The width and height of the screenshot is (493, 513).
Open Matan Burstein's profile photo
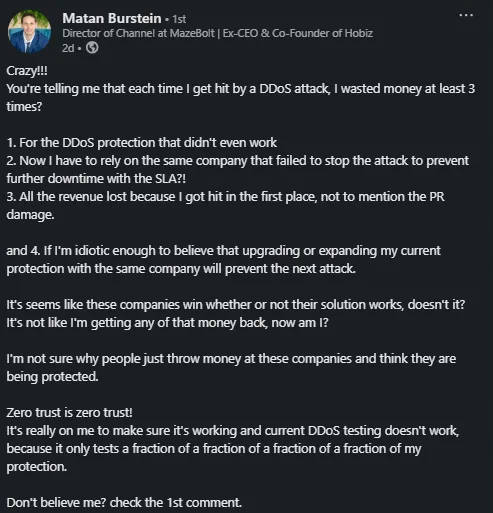(29, 31)
